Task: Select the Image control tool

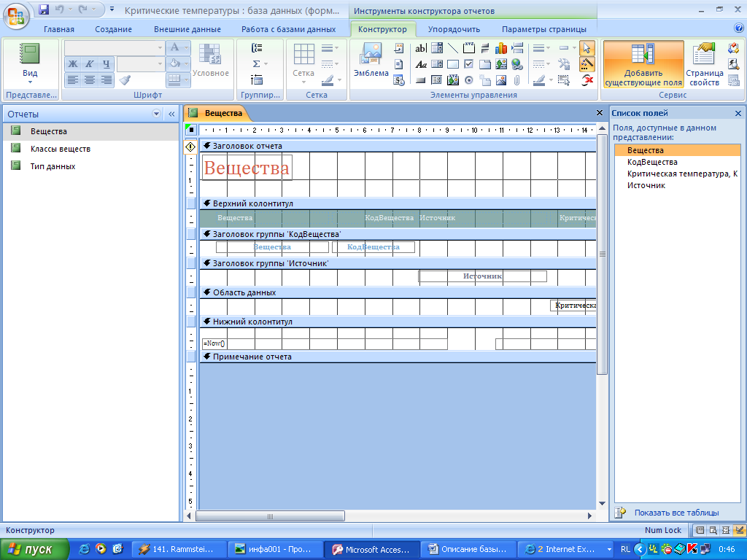Action: (501, 80)
